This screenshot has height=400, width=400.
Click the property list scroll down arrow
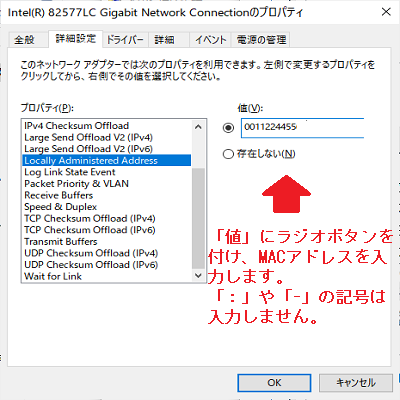(198, 275)
